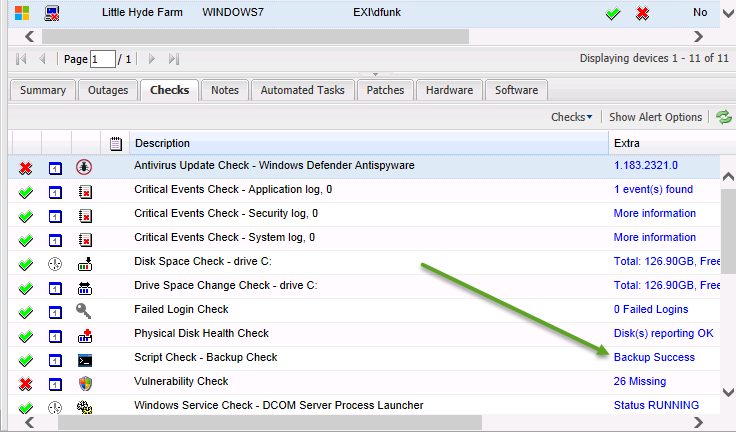This screenshot has height=432, width=736.
Task: Select the Hardware tab
Action: coord(449,90)
